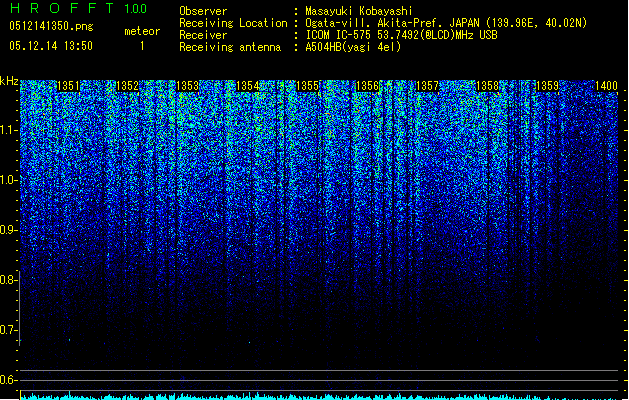Viewport: 629px width, 400px height.
Task: Click the HROFFT title text
Action: pos(62,8)
